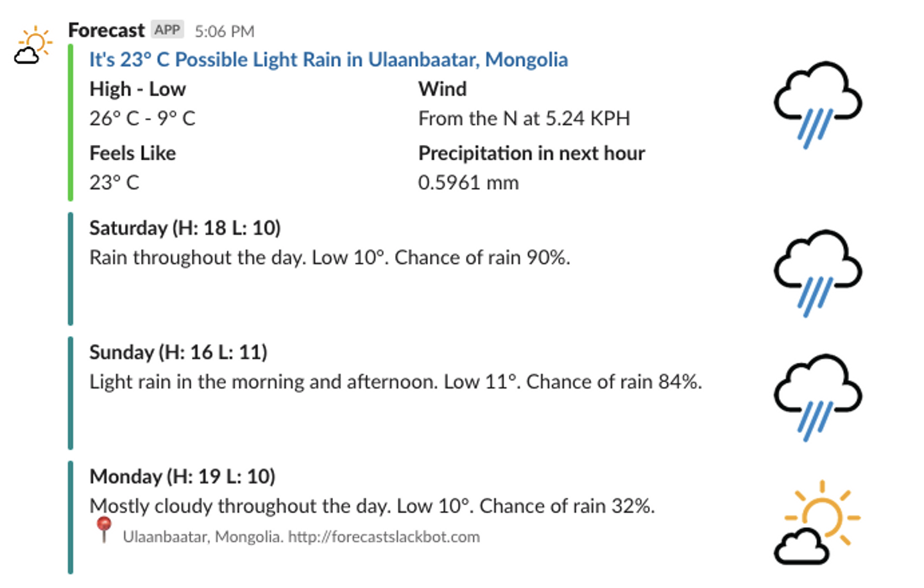Click Monday's partly sunny icon
924x588 pixels.
point(817,522)
